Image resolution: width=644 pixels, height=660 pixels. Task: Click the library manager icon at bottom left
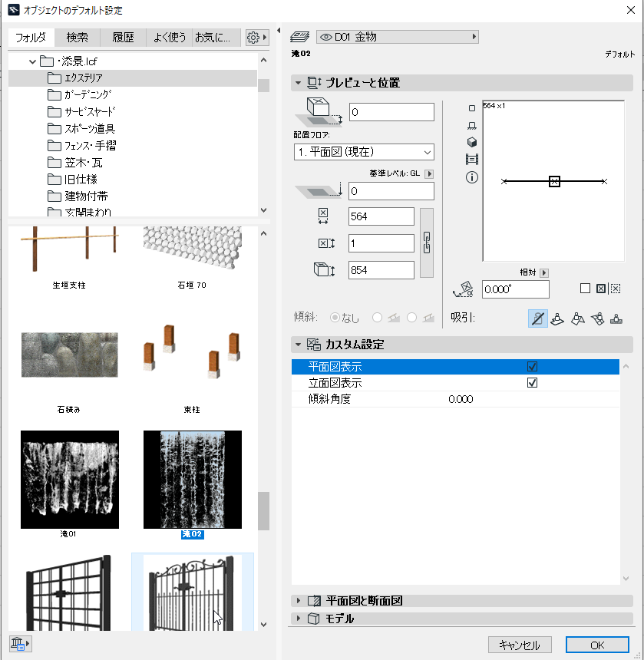20,644
